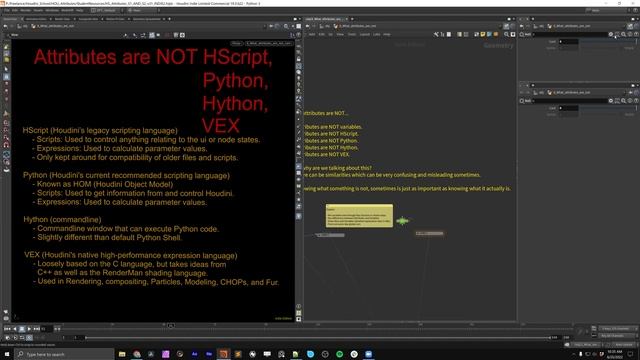Image resolution: width=640 pixels, height=360 pixels.
Task: Open the gear menu in lower parameter pane
Action: pyautogui.click(x=611, y=100)
